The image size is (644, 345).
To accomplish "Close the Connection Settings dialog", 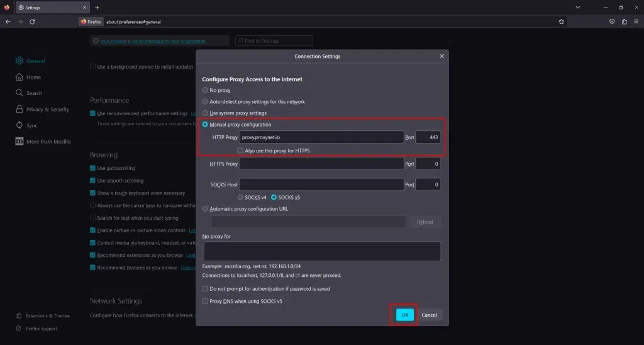I will [x=442, y=56].
